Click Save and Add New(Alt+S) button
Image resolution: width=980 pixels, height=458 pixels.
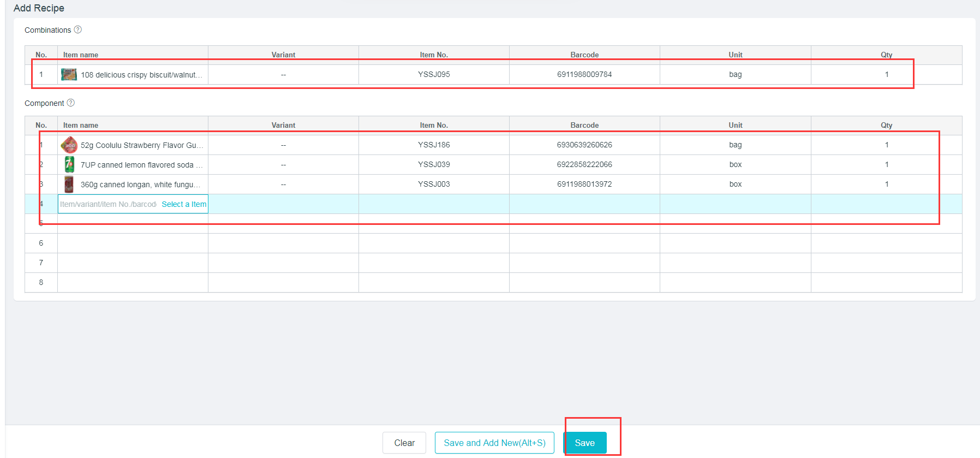pos(494,443)
